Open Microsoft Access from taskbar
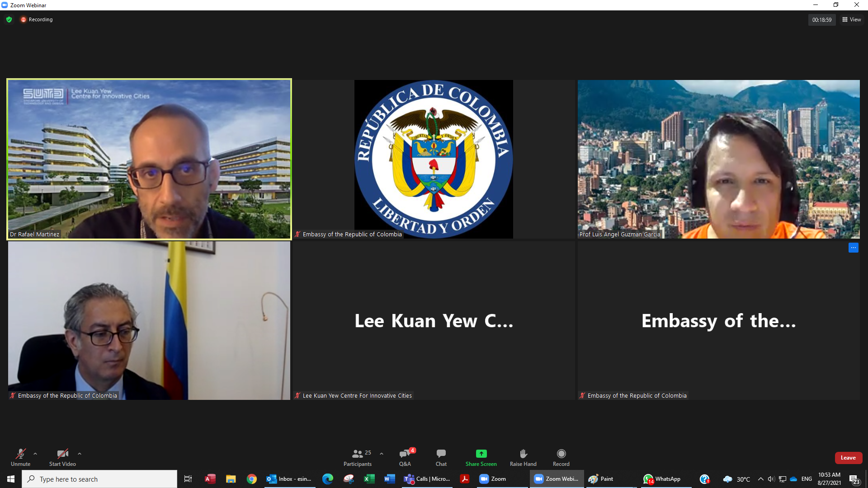Image resolution: width=868 pixels, height=488 pixels. [x=210, y=479]
